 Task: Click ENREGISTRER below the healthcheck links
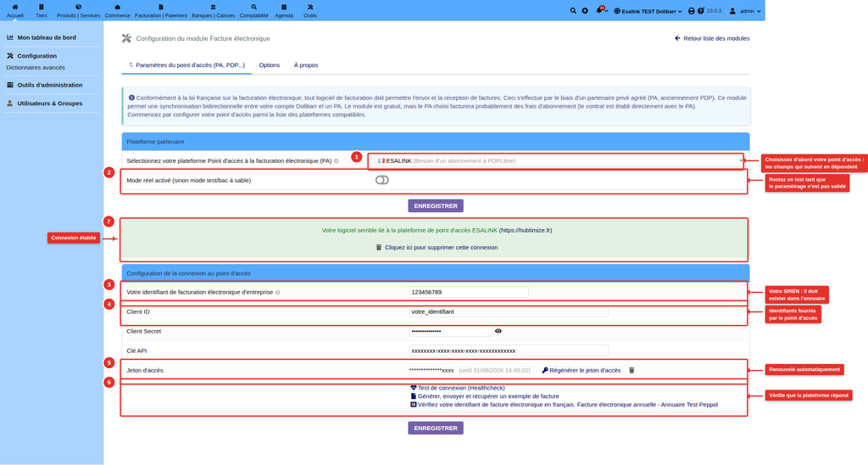[x=436, y=428]
